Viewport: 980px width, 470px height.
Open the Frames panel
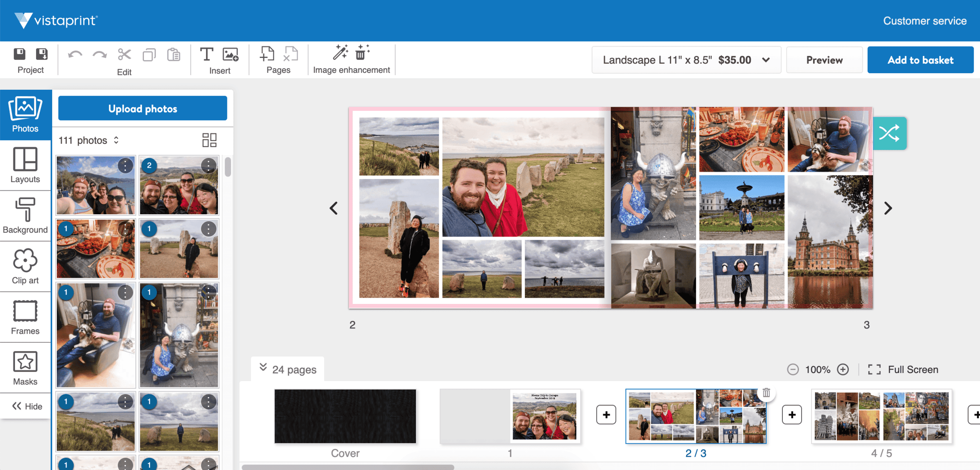(25, 317)
